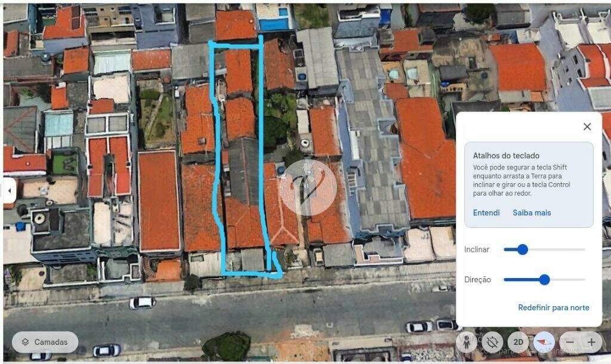
Task: Zoom in with the plus button
Action: coord(591,342)
